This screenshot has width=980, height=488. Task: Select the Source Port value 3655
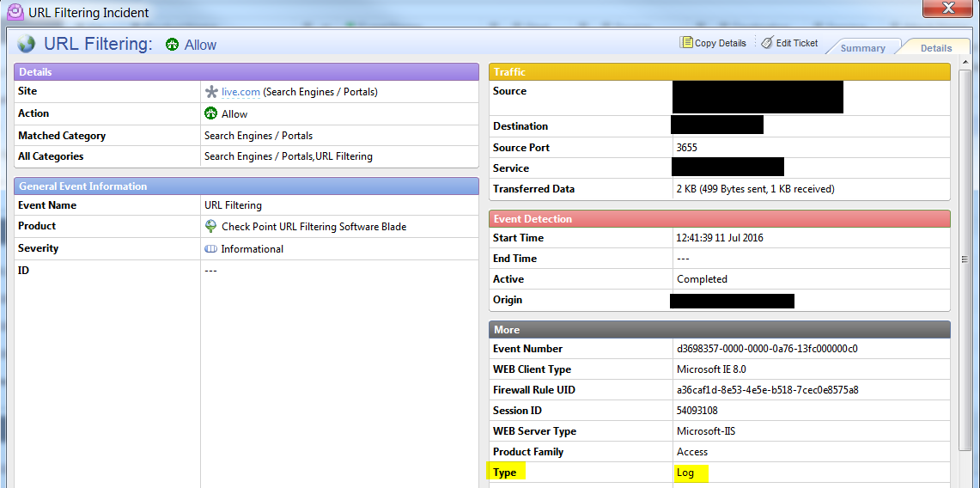[687, 148]
